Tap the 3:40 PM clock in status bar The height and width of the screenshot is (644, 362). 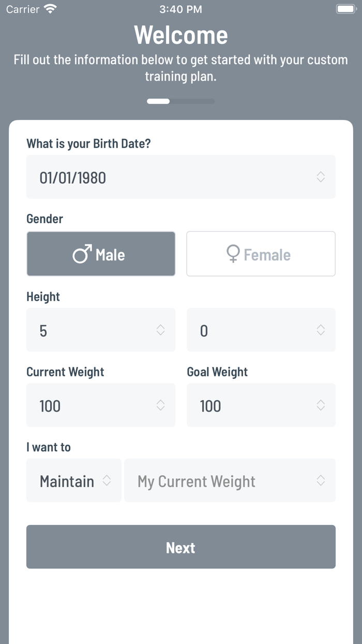pos(180,9)
